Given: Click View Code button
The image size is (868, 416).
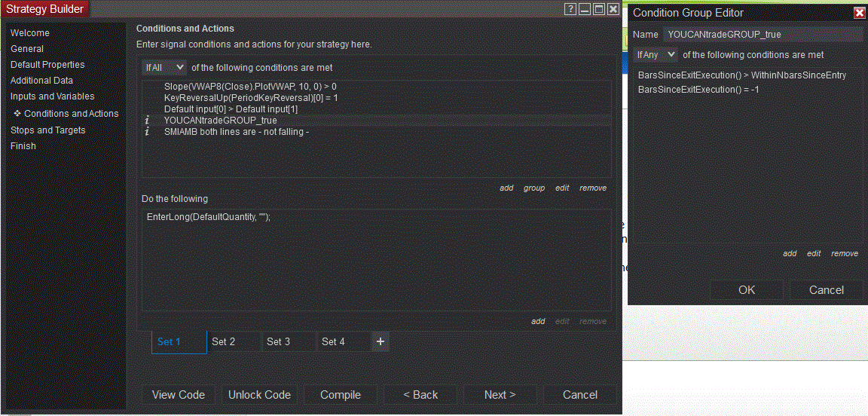Looking at the screenshot, I should coord(179,395).
